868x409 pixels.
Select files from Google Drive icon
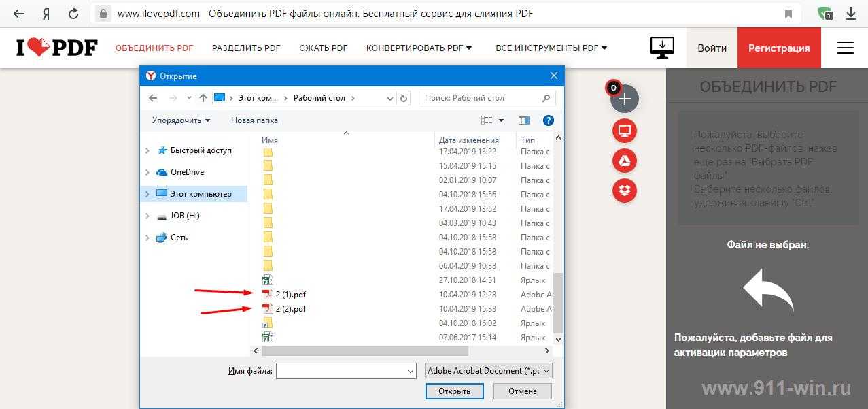click(625, 161)
